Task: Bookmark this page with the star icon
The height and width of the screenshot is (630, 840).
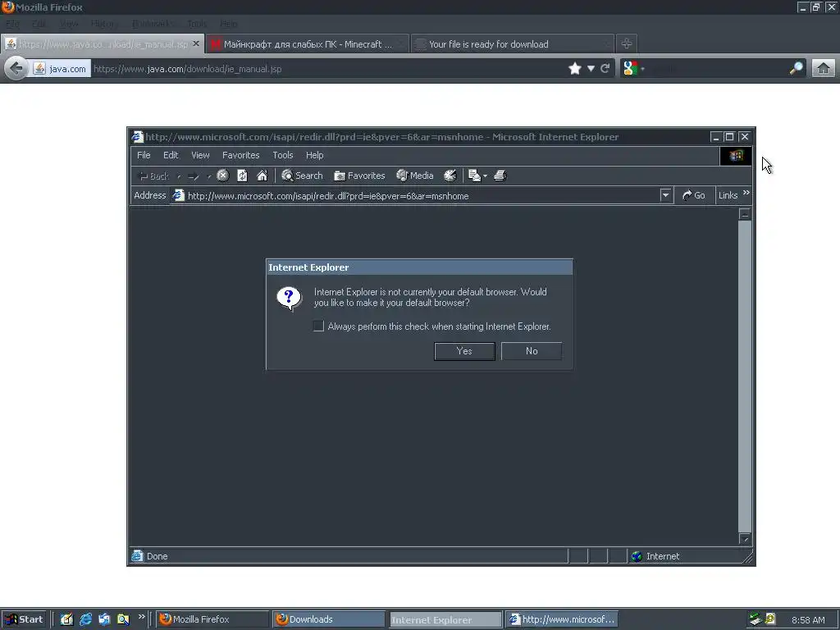Action: point(575,68)
